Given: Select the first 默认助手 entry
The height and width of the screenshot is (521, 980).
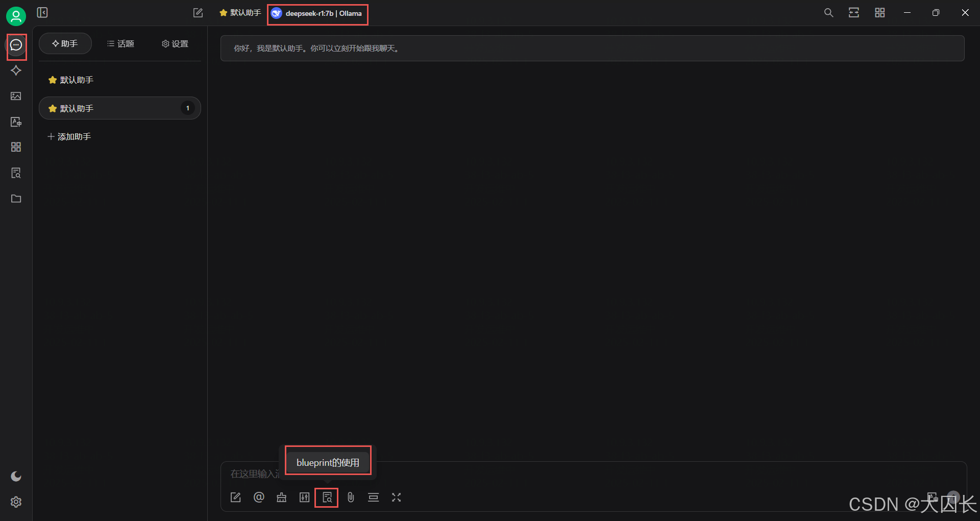Looking at the screenshot, I should point(120,80).
